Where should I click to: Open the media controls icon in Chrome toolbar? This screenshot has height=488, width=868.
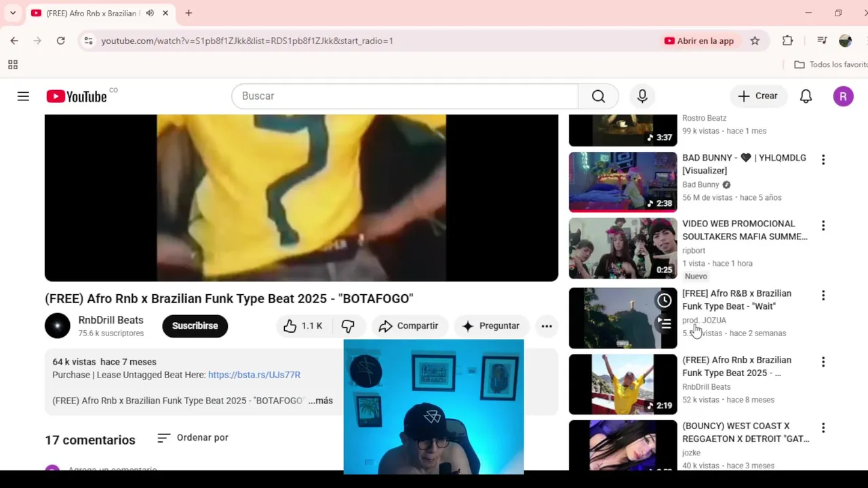click(822, 41)
